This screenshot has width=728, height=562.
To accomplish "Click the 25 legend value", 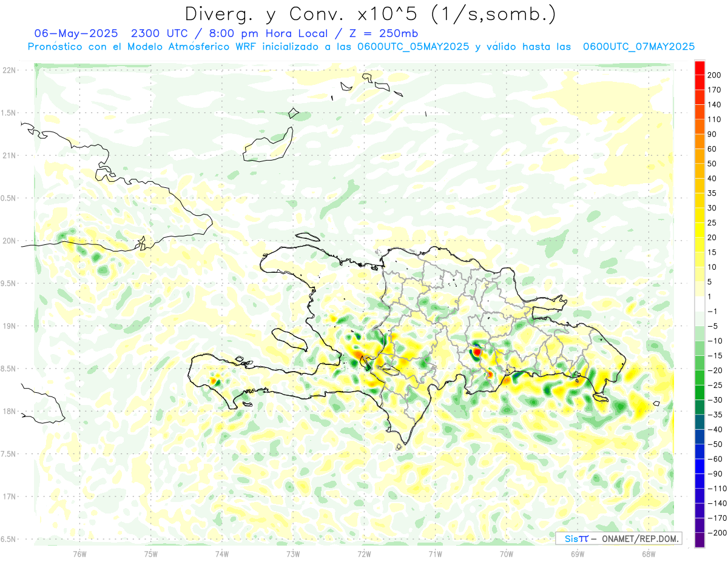I will pos(712,223).
